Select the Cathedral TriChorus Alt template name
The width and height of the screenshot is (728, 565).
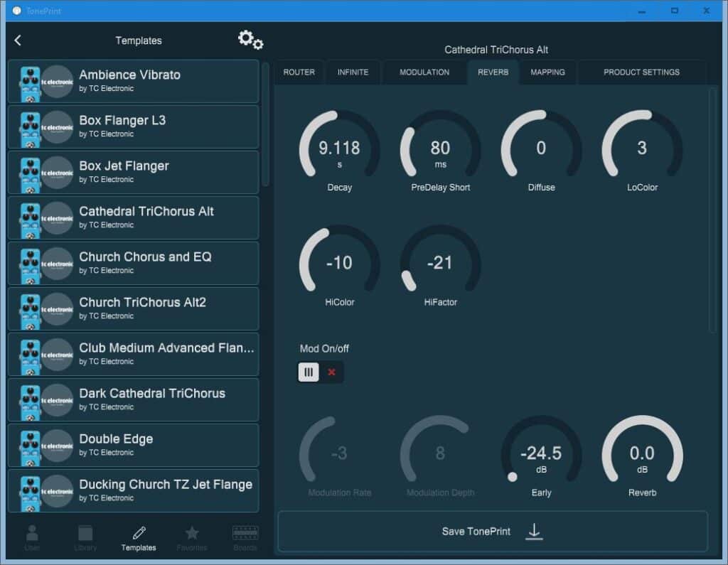[x=146, y=211]
